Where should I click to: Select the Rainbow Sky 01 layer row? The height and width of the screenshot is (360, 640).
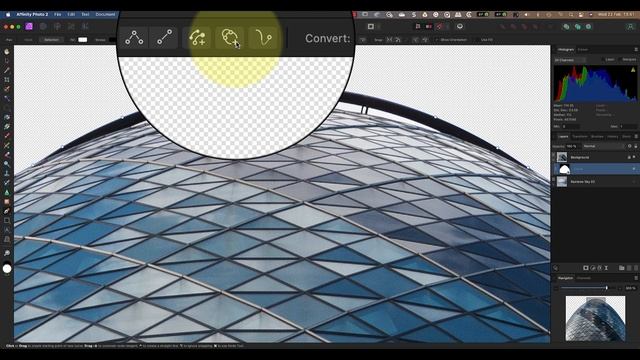click(x=595, y=182)
